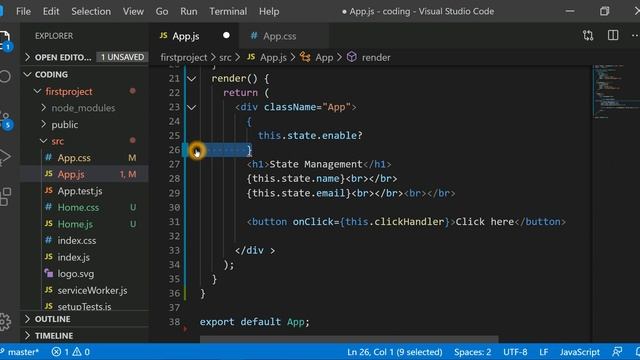This screenshot has width=640, height=360.
Task: Open the Manage gear icon
Action: pos(5,322)
